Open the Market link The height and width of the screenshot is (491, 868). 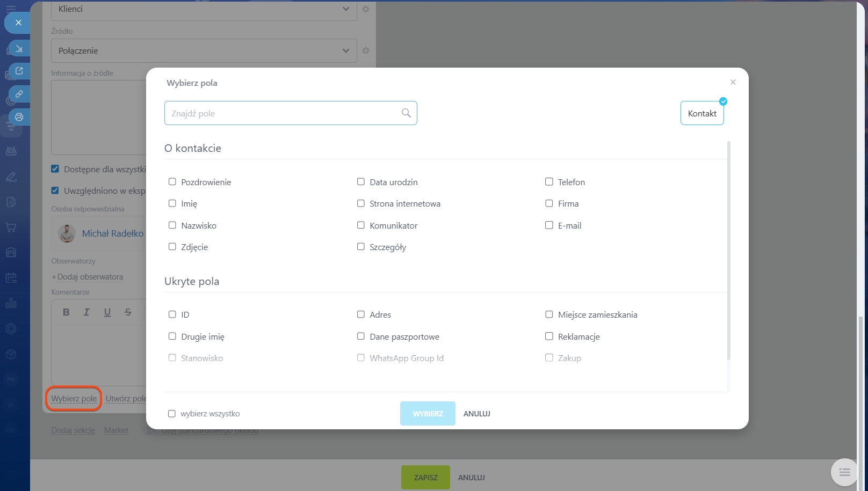(x=116, y=430)
